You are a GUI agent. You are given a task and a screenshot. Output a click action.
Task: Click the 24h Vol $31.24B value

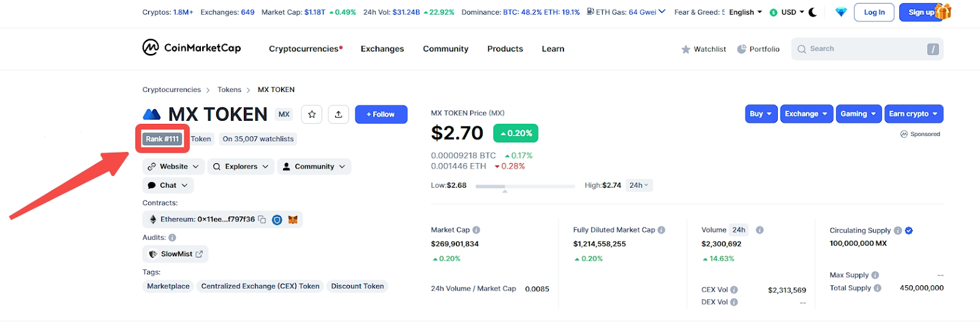[406, 12]
